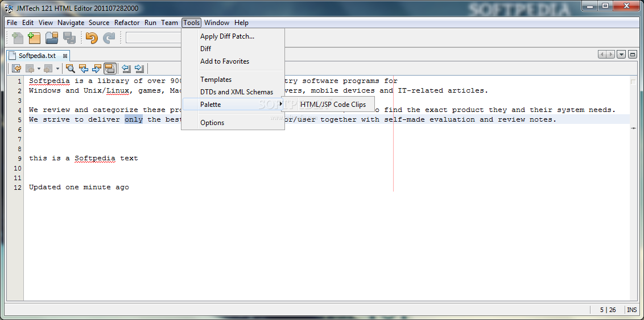Image resolution: width=644 pixels, height=320 pixels.
Task: Click the Find Previous Occurrence icon
Action: pos(84,69)
